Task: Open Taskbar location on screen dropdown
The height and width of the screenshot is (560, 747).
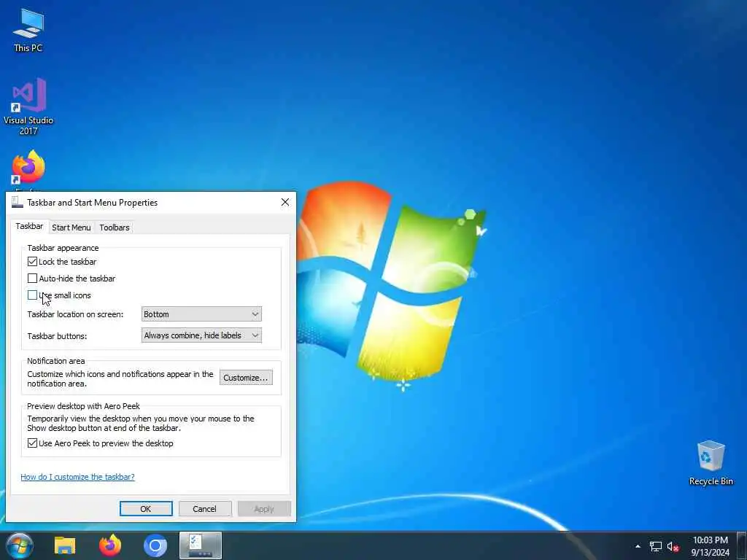Action: pos(201,314)
